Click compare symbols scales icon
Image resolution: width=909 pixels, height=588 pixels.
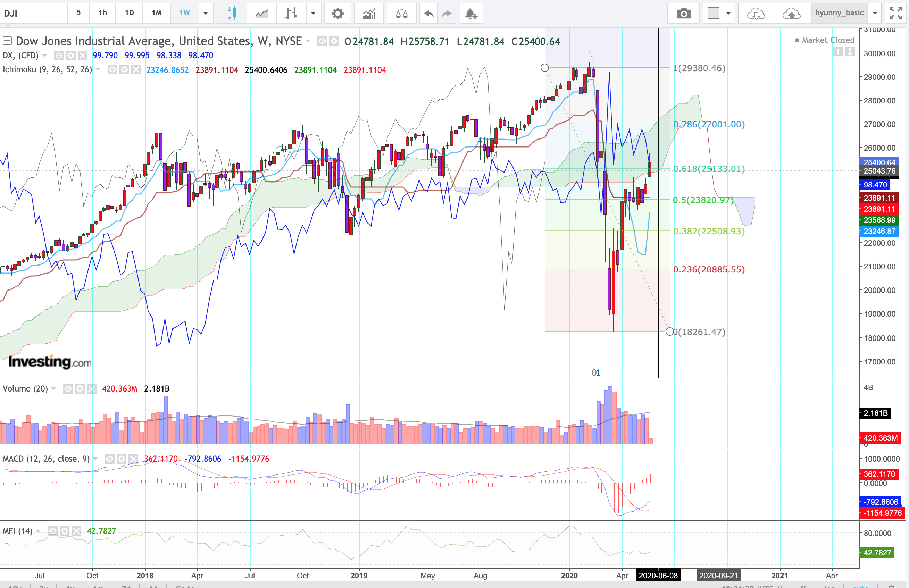(401, 14)
